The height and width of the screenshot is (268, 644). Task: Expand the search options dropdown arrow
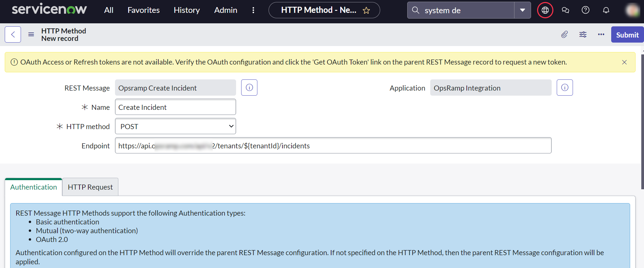click(523, 10)
